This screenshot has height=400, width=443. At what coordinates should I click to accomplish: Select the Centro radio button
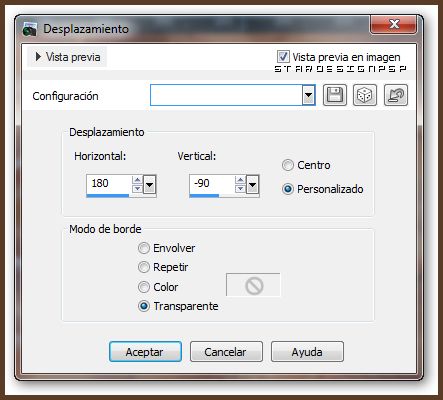click(x=288, y=165)
